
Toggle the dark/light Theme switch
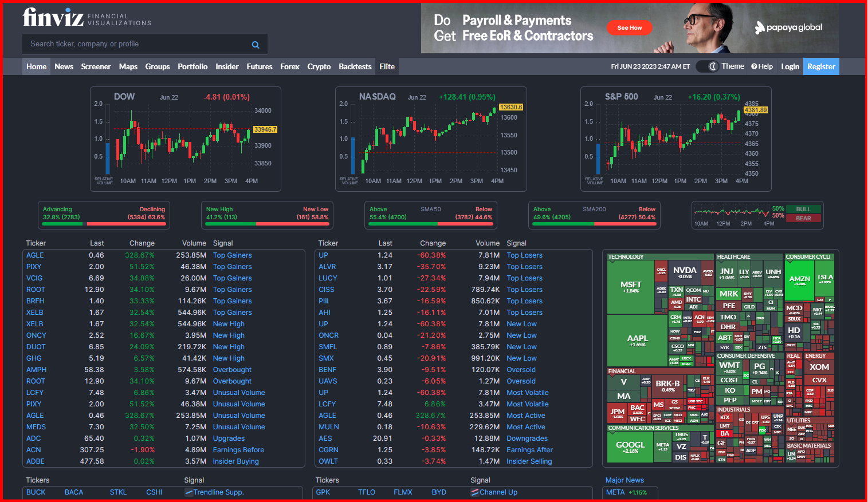click(707, 66)
